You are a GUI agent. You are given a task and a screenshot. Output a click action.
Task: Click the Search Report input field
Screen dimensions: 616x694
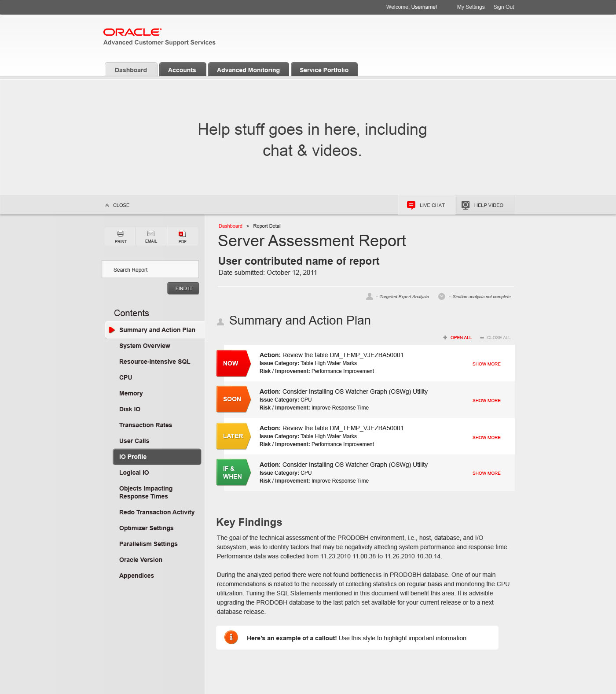tap(150, 269)
